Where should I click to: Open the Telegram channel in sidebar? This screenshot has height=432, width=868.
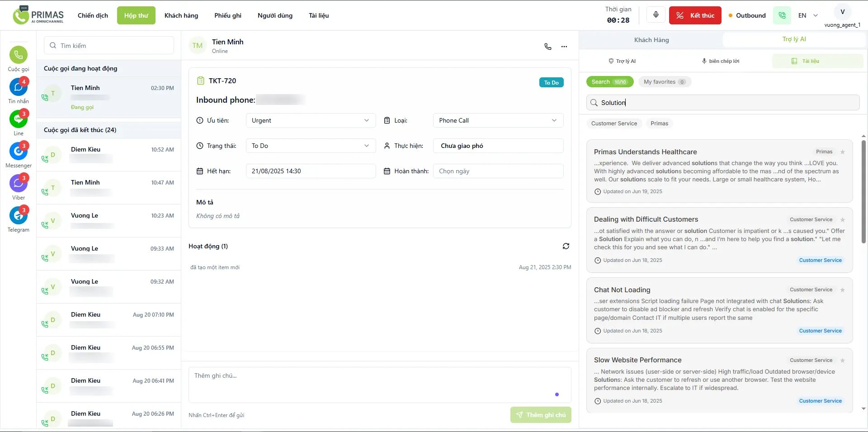[18, 216]
